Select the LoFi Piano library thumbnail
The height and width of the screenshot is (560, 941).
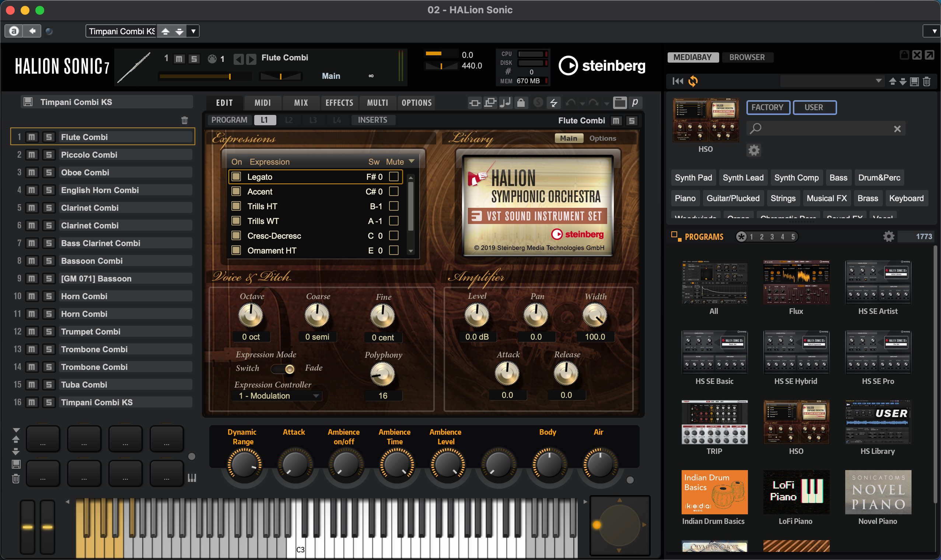coord(796,492)
